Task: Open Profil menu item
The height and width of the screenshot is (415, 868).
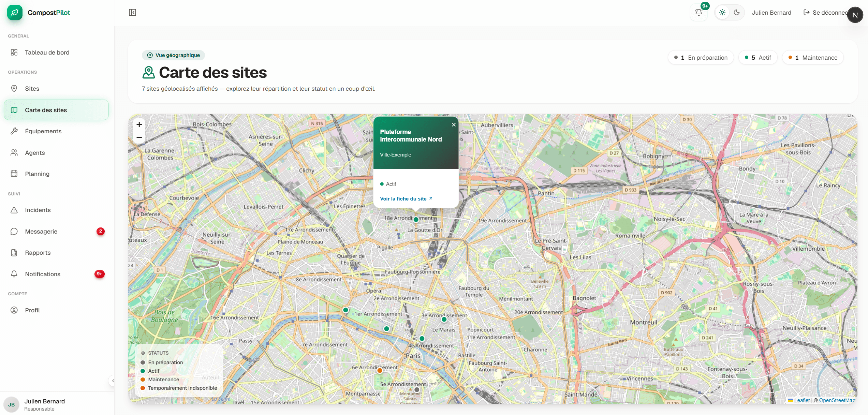Action: coord(56,310)
